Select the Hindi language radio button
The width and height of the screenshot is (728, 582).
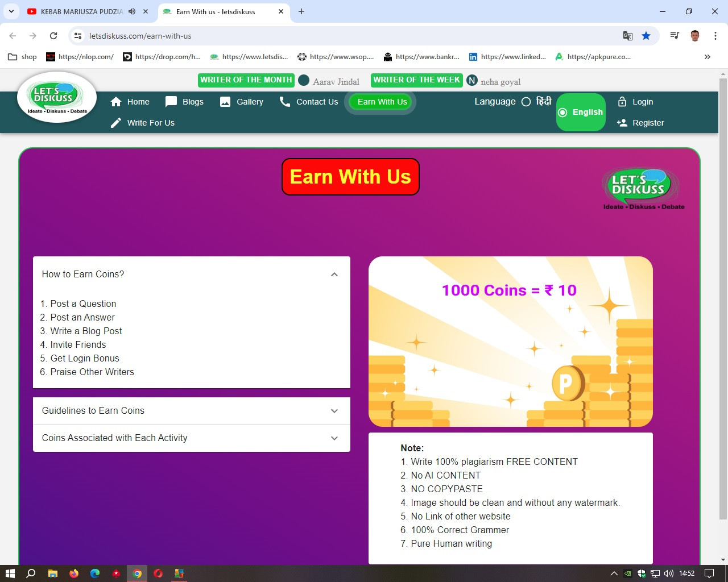click(x=526, y=102)
